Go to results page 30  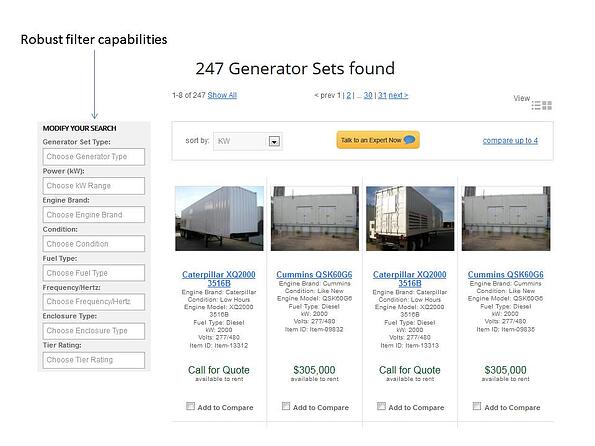[x=368, y=95]
